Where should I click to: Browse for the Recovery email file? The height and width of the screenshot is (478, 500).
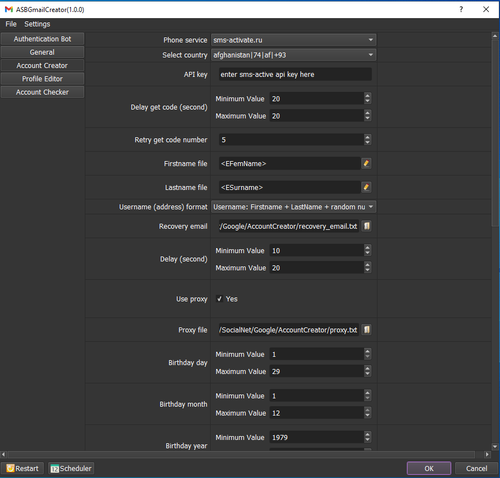pos(366,226)
